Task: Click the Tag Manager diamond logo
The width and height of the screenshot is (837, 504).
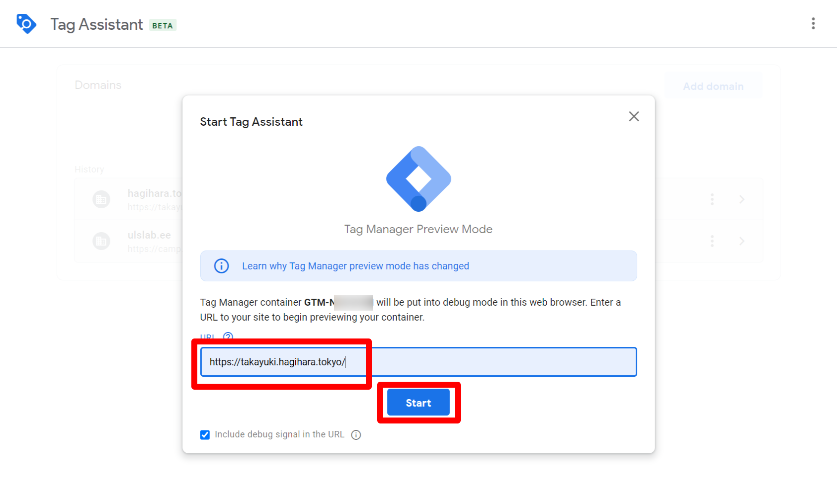Action: coord(418,179)
